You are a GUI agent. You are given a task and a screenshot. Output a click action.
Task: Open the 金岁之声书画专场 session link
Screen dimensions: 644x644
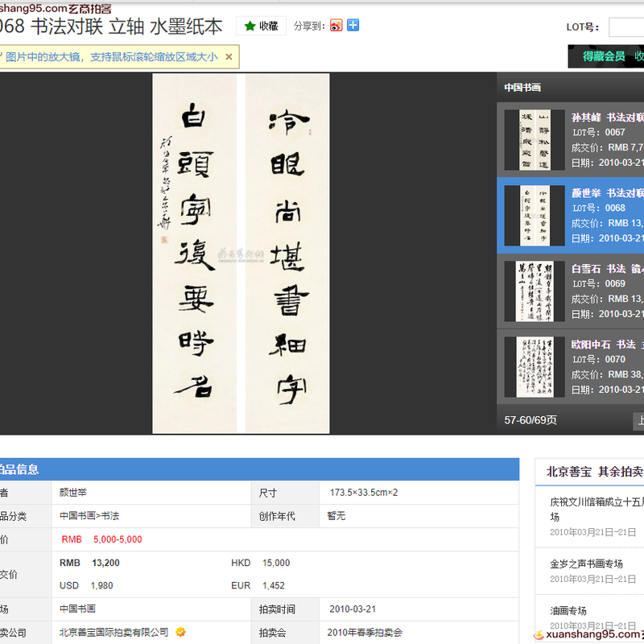click(x=587, y=563)
